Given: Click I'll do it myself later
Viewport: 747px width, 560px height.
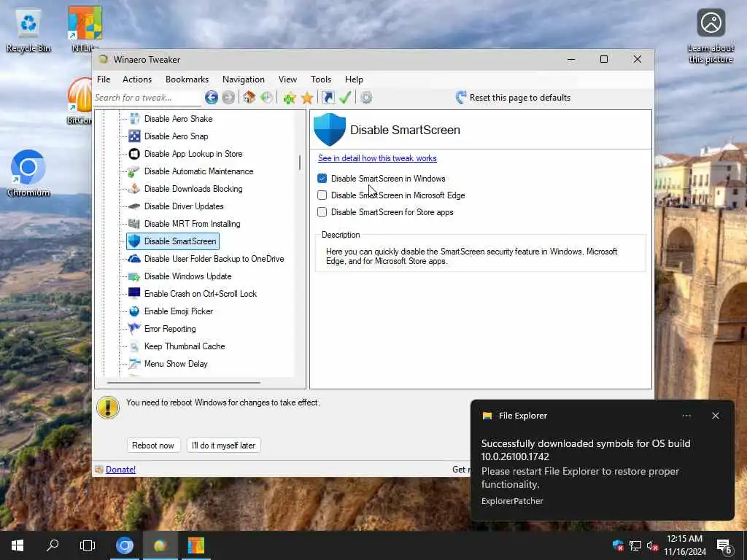Looking at the screenshot, I should [x=223, y=446].
